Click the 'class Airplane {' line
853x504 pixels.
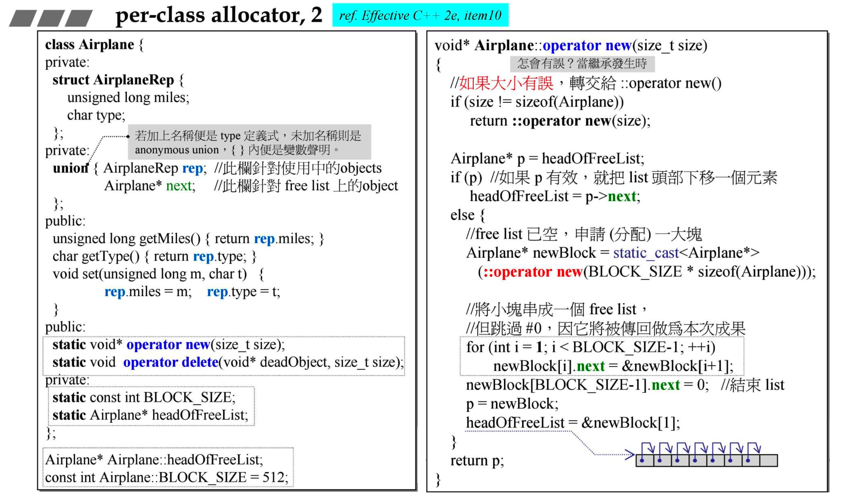(94, 45)
